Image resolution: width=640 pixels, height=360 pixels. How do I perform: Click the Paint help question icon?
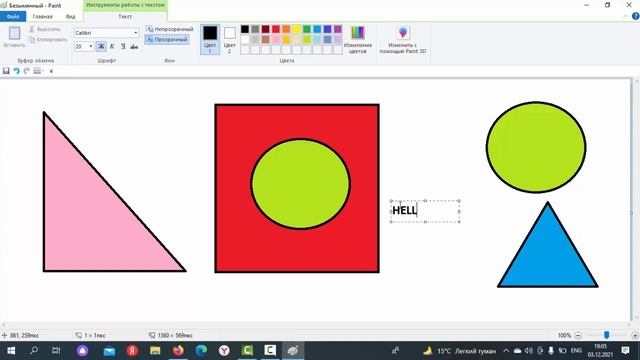[636, 16]
